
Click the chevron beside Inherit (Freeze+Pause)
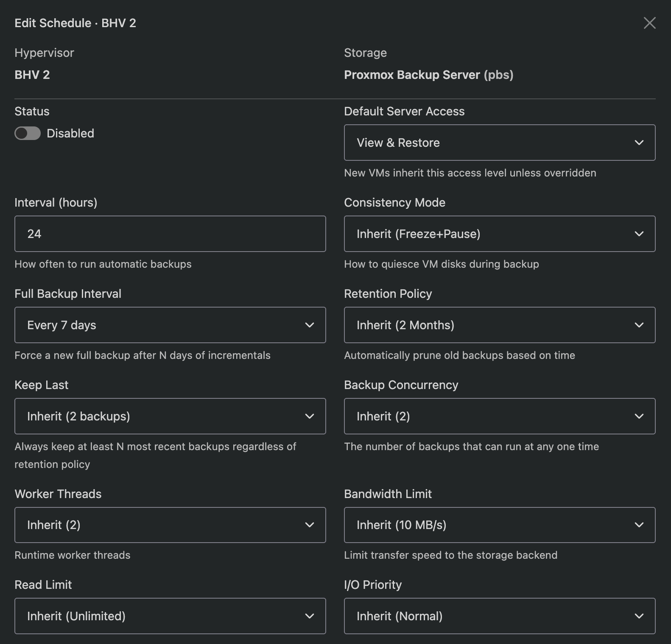[639, 234]
